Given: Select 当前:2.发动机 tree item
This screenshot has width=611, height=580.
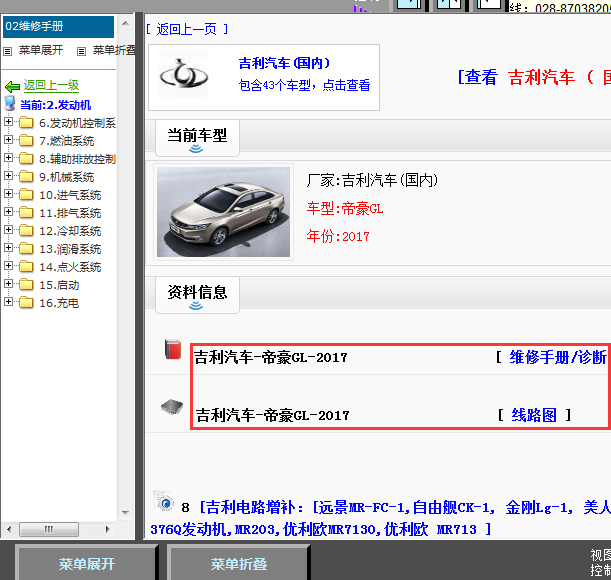Looking at the screenshot, I should click(x=55, y=105).
